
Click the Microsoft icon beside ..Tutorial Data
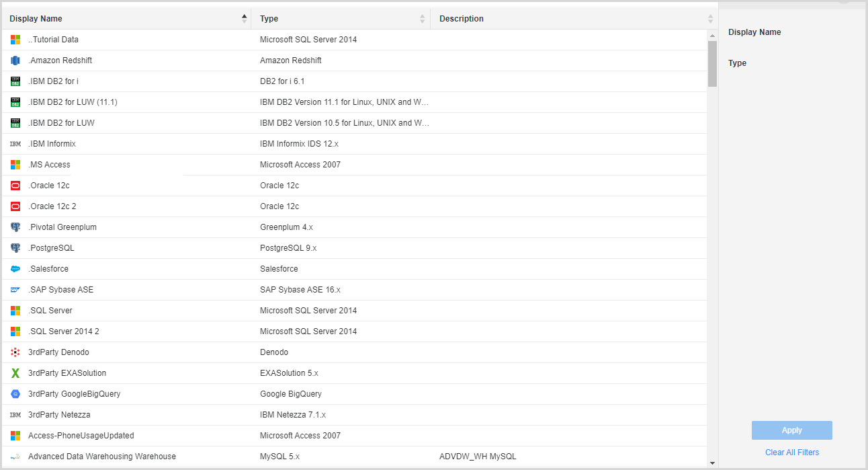coord(15,40)
